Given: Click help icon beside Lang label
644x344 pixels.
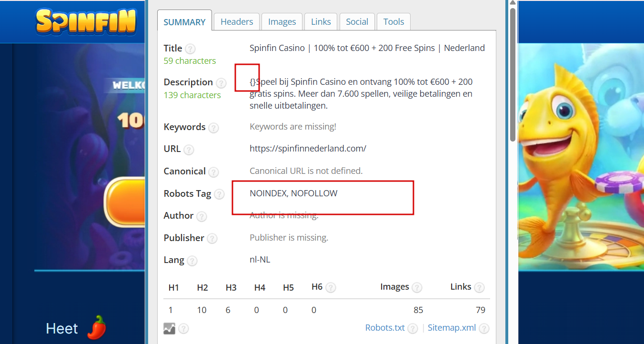Looking at the screenshot, I should pos(192,261).
